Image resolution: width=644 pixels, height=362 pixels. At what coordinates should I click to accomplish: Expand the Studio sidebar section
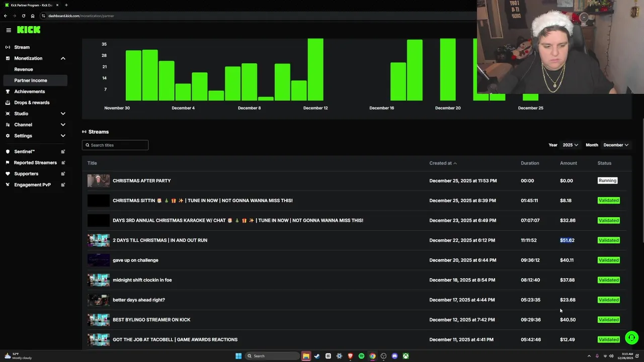click(63, 114)
